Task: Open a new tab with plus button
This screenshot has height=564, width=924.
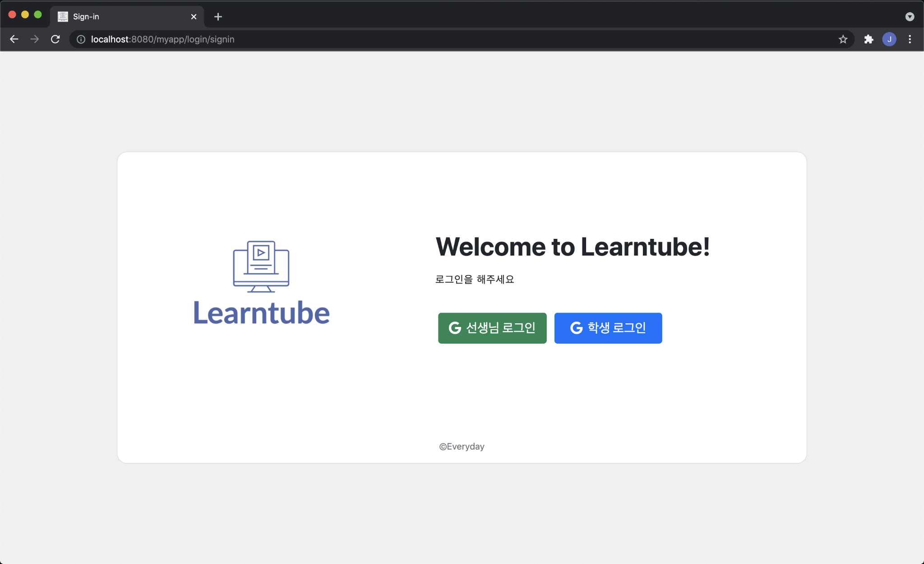Action: pos(218,17)
